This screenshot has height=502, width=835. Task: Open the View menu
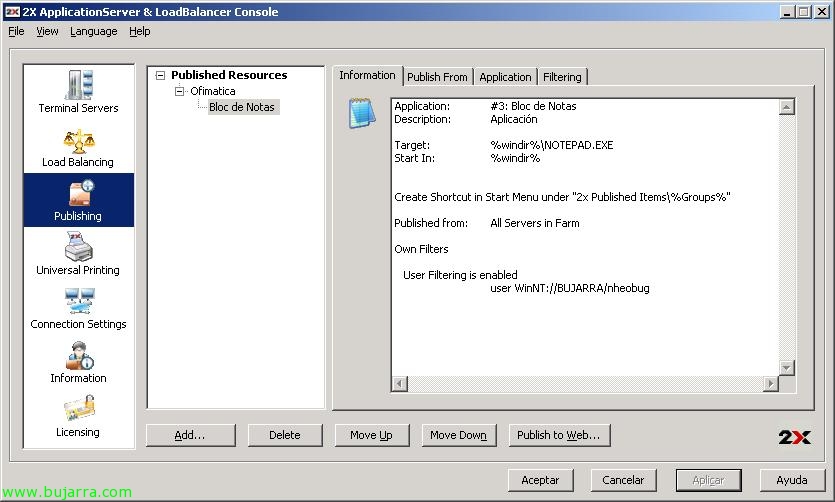click(x=47, y=31)
